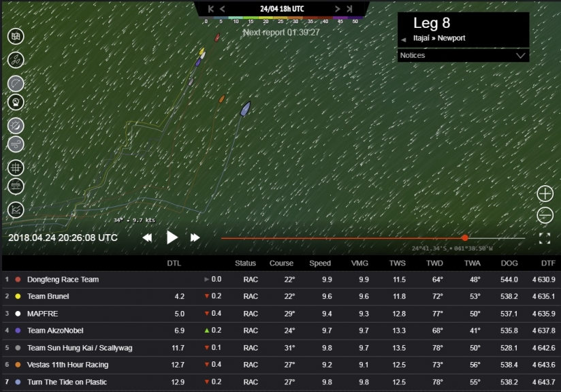561x392 pixels.
Task: Enter fullscreen mode
Action: (x=544, y=238)
